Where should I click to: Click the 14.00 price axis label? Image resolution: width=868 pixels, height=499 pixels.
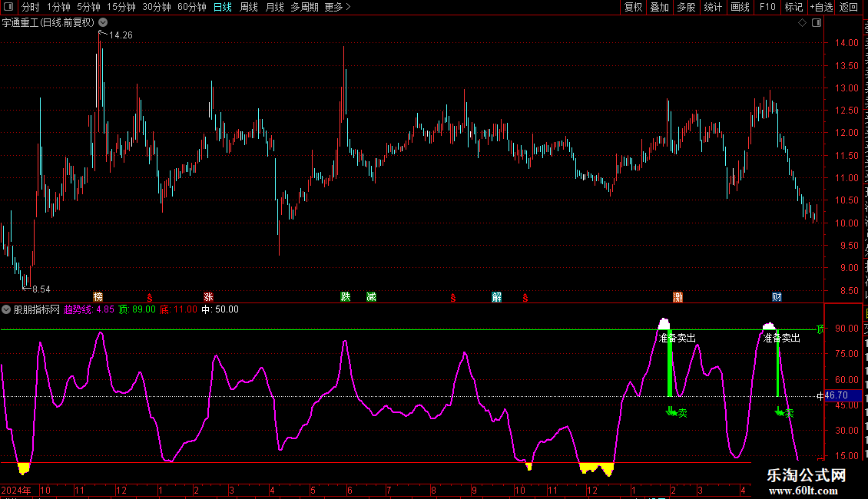pos(846,42)
